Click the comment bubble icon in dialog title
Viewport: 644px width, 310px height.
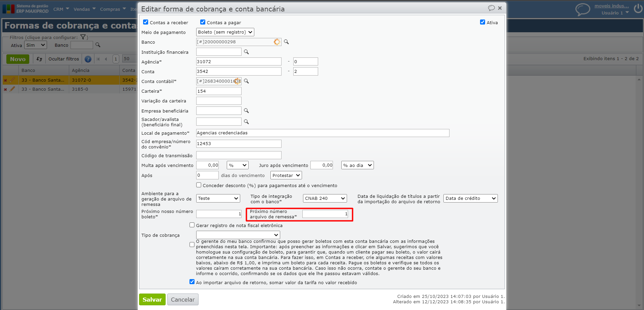[x=491, y=8]
